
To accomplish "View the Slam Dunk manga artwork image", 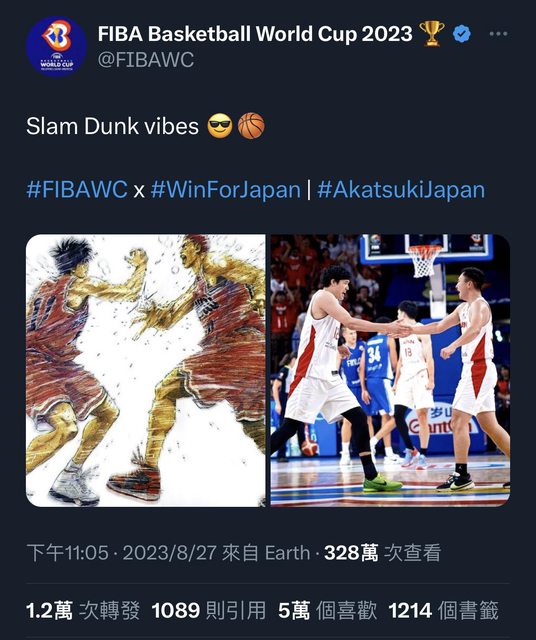I will 146,371.
